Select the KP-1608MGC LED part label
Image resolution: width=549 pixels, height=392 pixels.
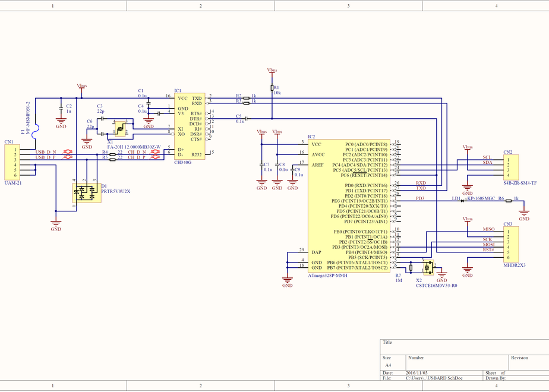click(481, 198)
